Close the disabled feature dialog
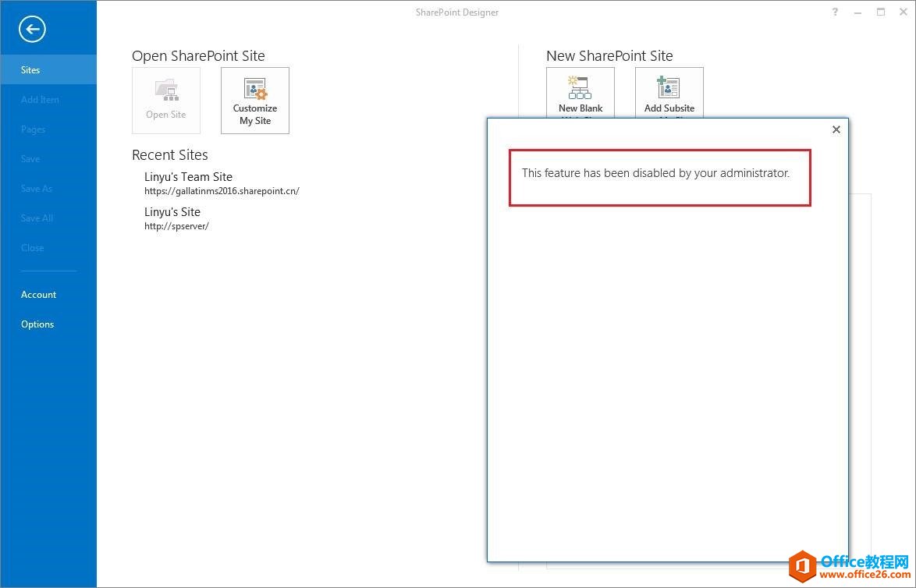916x588 pixels. point(836,129)
